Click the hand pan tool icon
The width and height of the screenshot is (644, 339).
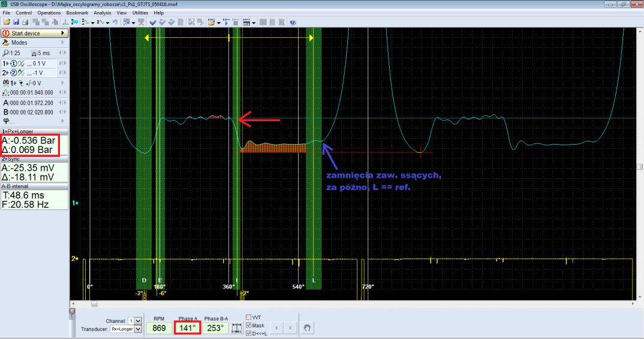point(307,328)
